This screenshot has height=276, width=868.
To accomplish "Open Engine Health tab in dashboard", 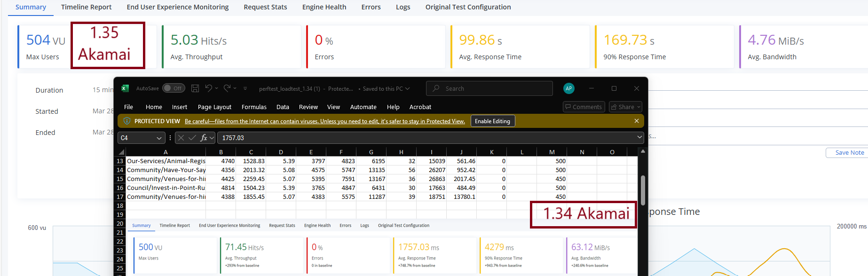I will (x=324, y=7).
